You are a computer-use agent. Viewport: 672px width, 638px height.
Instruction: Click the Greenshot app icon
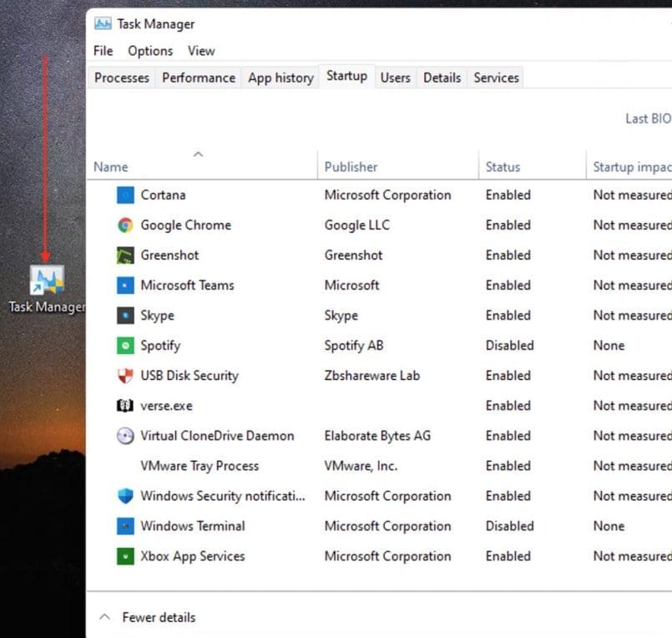[125, 256]
